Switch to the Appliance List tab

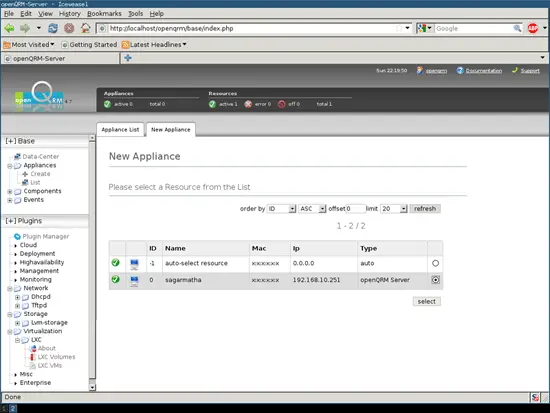point(120,129)
